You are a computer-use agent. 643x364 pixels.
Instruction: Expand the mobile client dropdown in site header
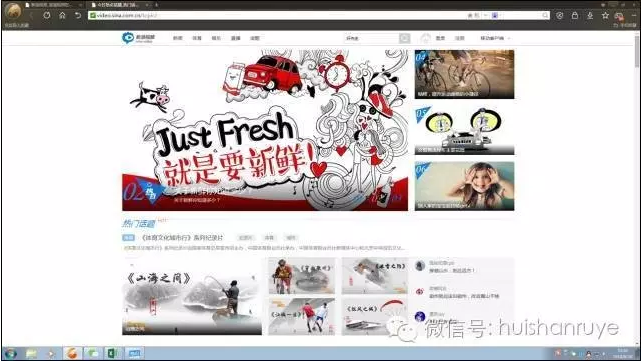tap(495, 38)
